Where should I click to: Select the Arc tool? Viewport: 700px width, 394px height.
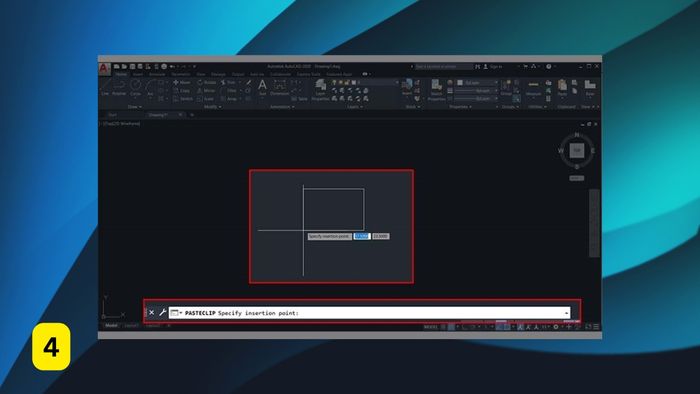[x=150, y=87]
